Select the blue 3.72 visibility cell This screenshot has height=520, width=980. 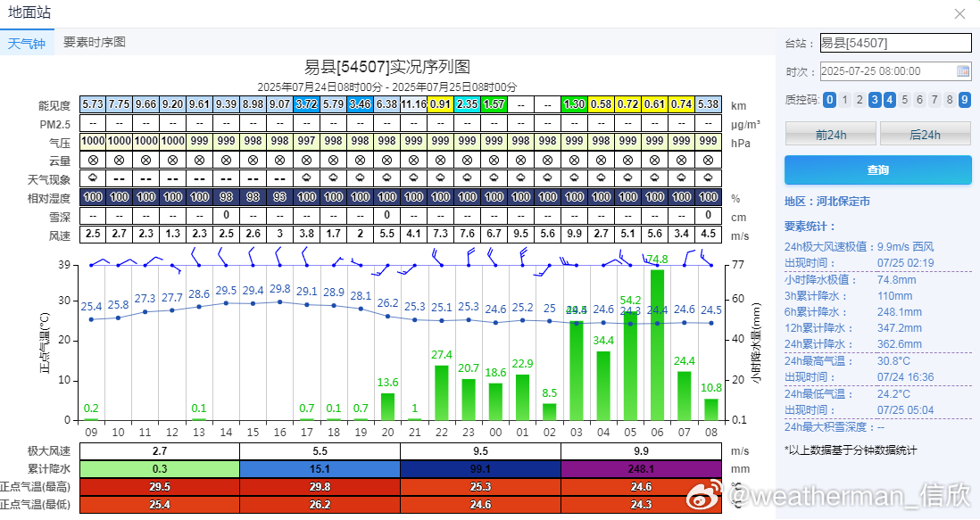coord(306,104)
